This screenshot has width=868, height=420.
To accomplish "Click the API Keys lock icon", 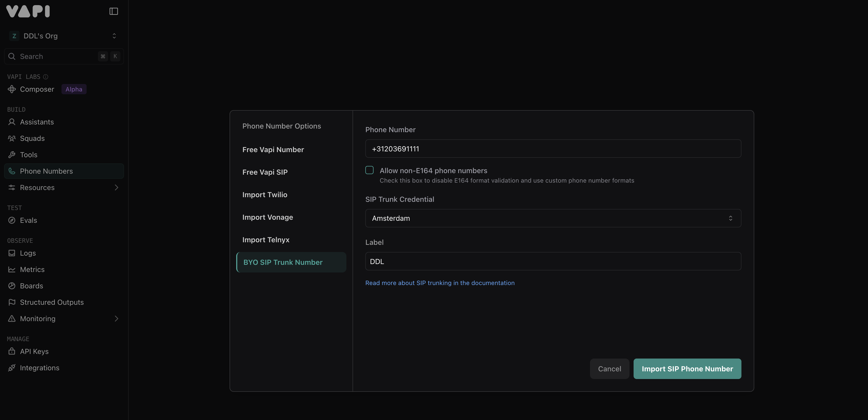I will [x=12, y=351].
